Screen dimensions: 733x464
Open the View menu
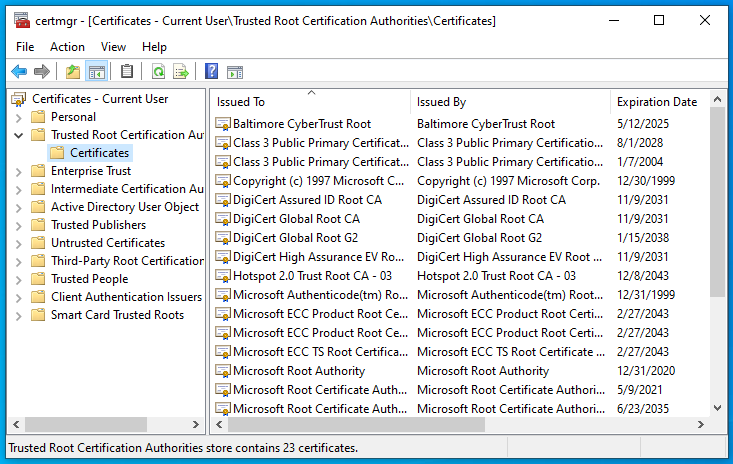coord(113,46)
